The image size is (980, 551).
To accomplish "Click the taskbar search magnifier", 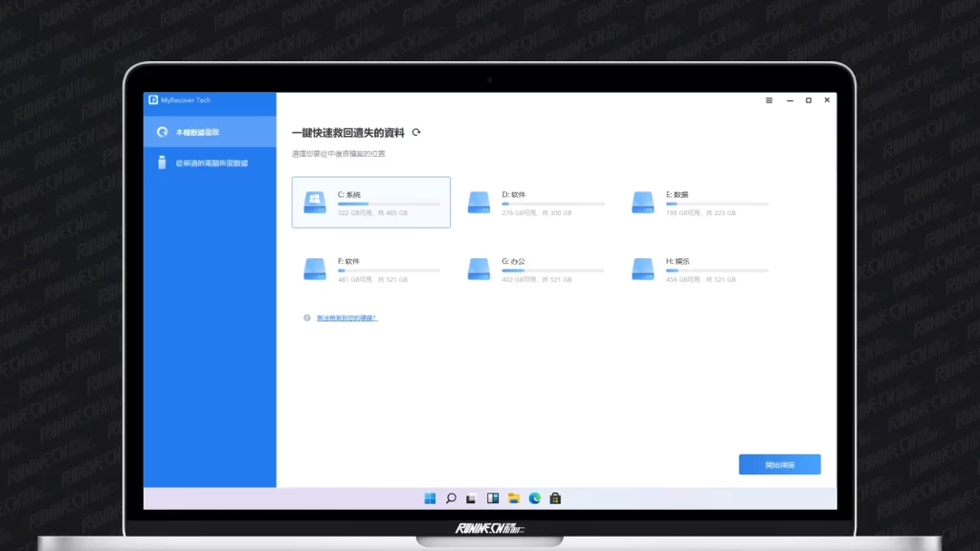I will click(451, 498).
